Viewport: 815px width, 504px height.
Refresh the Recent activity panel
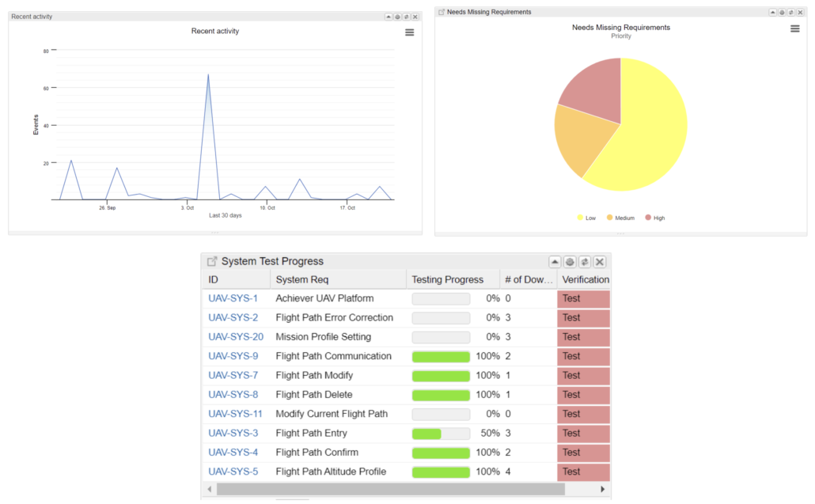click(406, 16)
